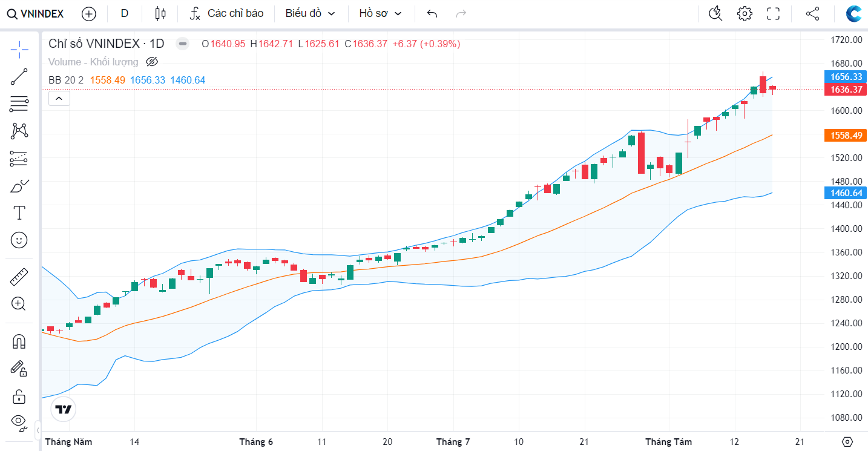Click the Tháng 6 date label
The height and width of the screenshot is (451, 868).
[256, 442]
